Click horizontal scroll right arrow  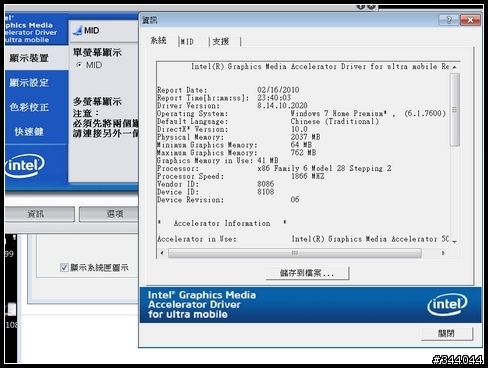coord(443,253)
